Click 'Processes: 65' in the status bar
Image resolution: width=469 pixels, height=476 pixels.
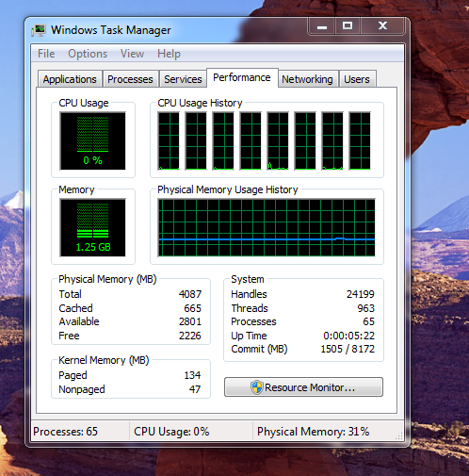[65, 432]
